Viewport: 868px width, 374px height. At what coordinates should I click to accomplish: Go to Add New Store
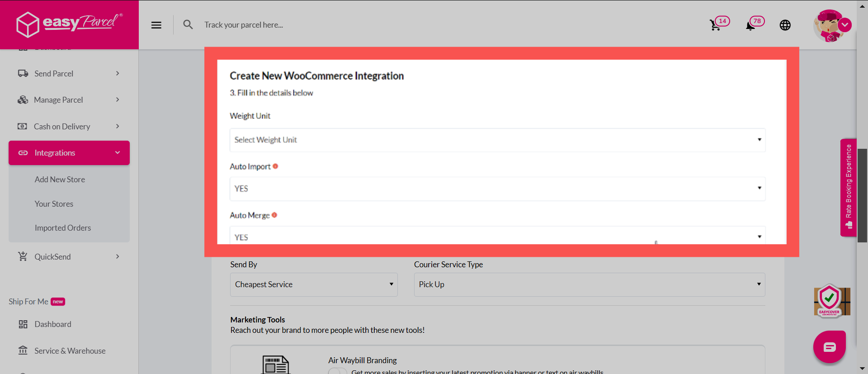click(60, 180)
